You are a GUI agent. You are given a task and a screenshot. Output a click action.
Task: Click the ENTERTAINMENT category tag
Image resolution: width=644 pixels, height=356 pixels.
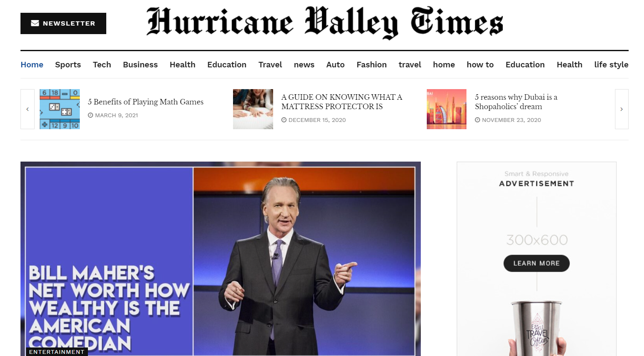[57, 352]
